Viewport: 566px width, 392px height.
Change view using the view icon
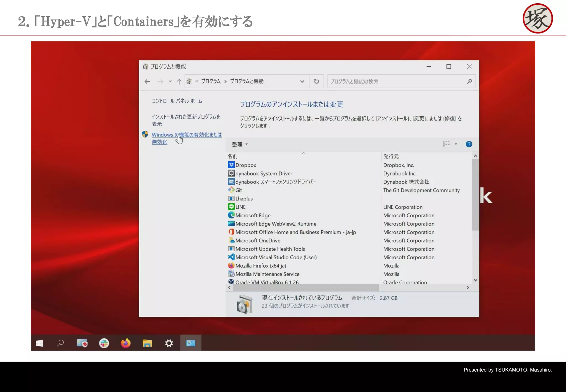pyautogui.click(x=446, y=144)
